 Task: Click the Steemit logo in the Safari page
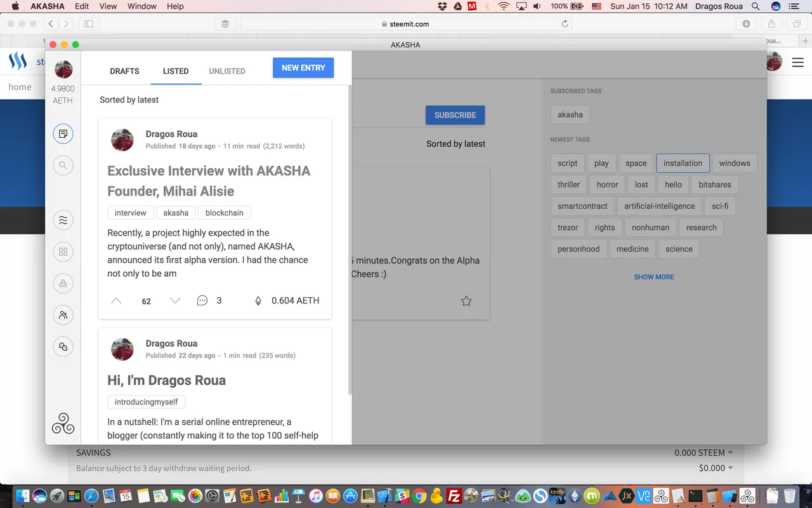[18, 62]
